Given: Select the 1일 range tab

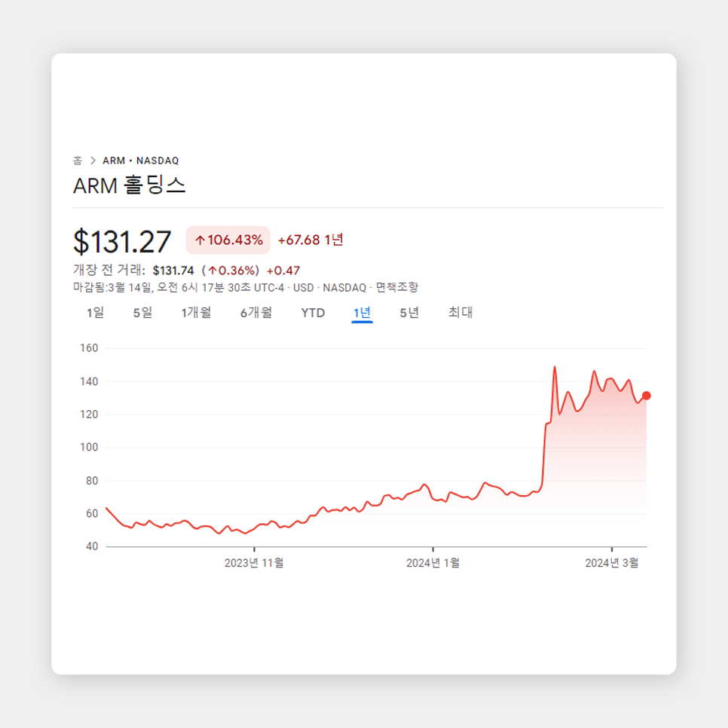Looking at the screenshot, I should click(x=96, y=313).
